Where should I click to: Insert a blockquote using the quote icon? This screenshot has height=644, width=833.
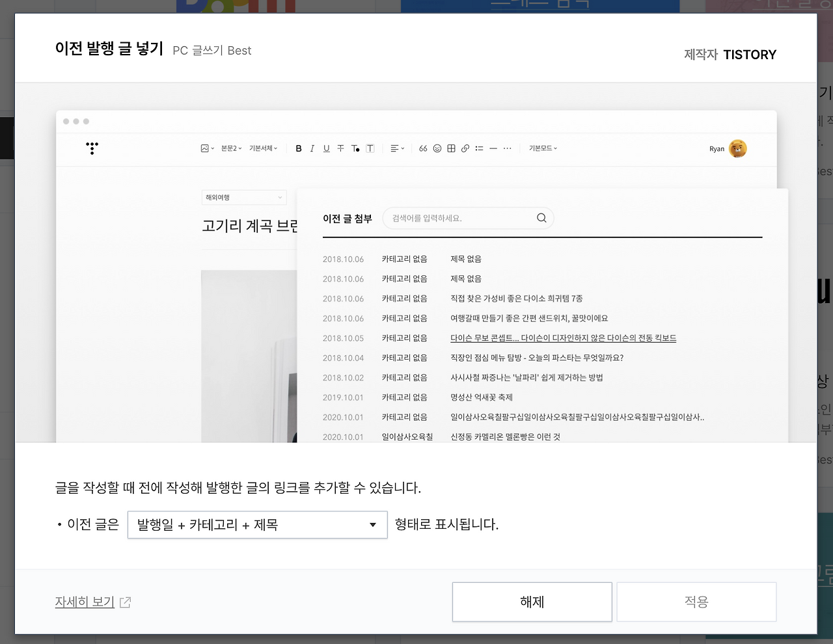pos(423,148)
